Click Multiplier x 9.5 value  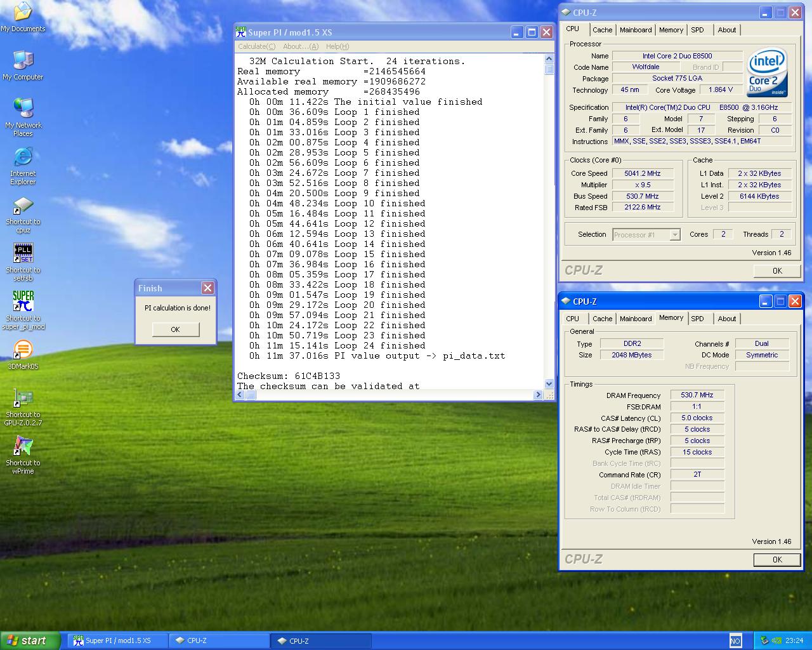tap(642, 185)
